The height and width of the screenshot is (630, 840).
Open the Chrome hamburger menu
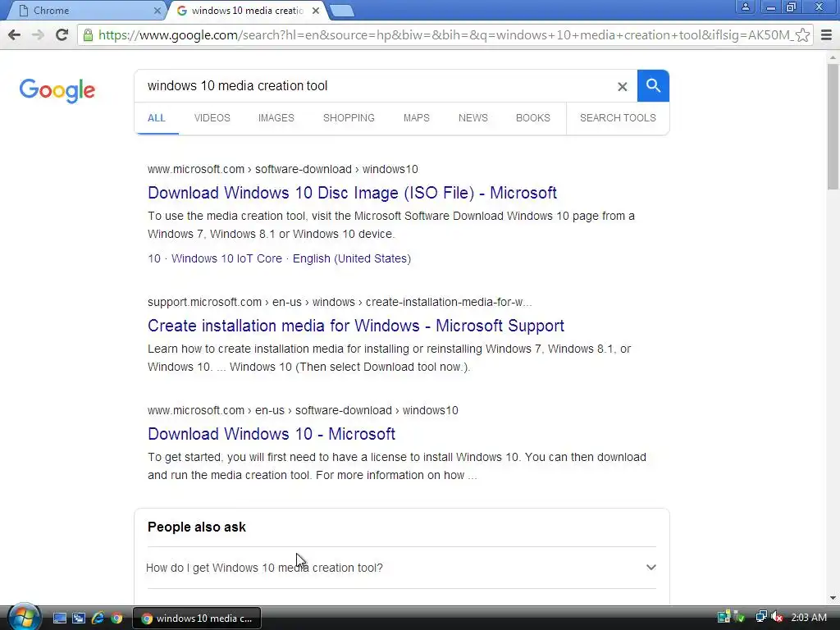click(x=827, y=35)
